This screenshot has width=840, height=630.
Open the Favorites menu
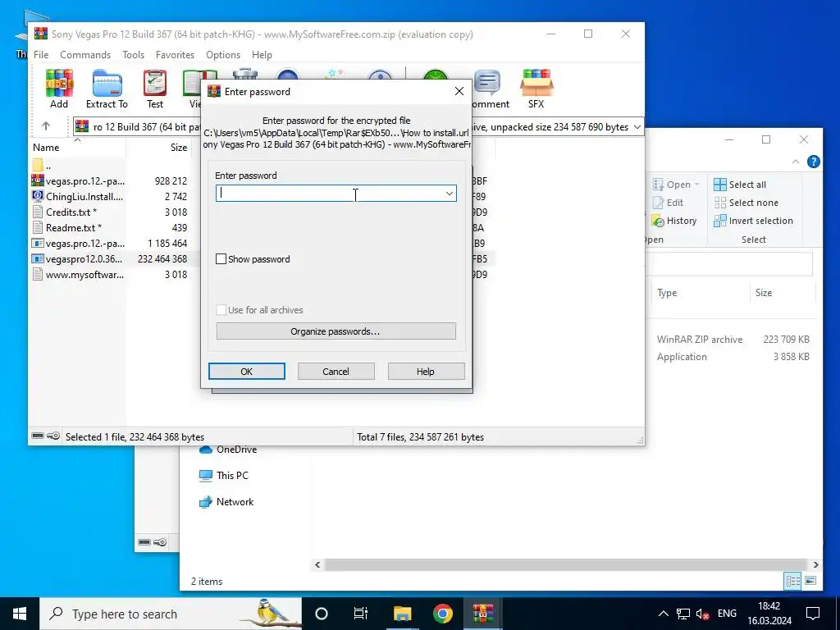point(175,55)
